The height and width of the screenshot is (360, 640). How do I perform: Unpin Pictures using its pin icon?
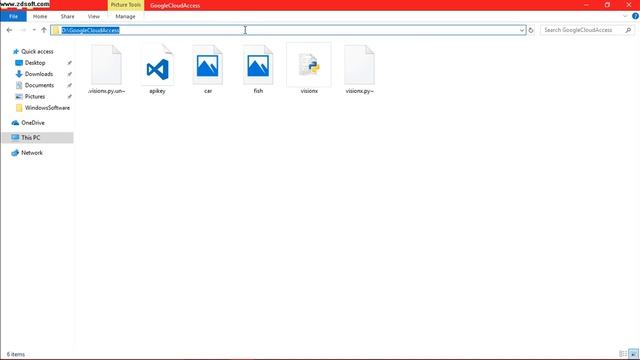(69, 97)
